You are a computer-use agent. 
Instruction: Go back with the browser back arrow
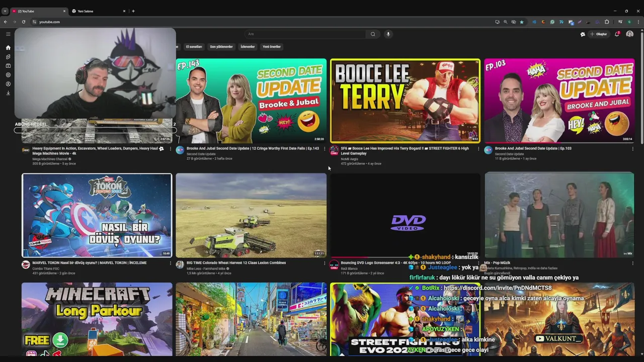[6, 22]
